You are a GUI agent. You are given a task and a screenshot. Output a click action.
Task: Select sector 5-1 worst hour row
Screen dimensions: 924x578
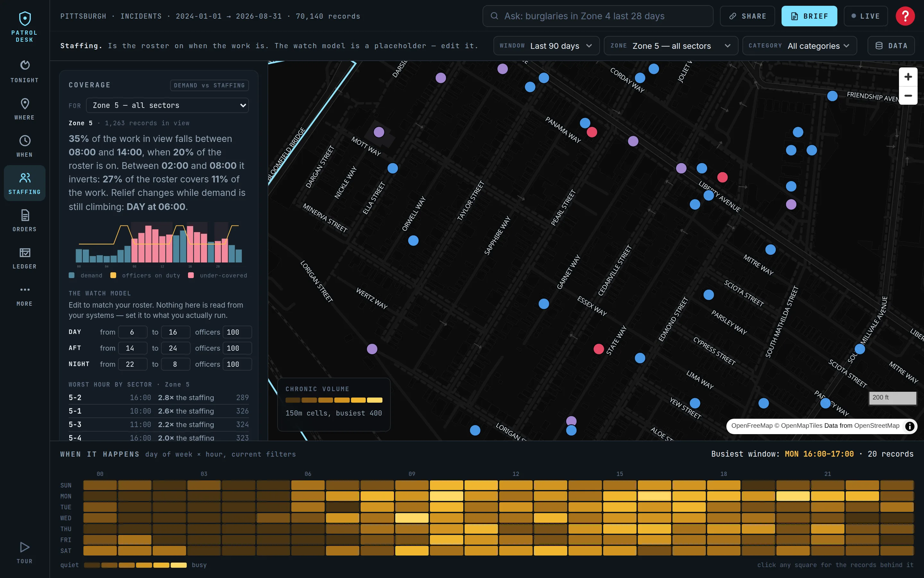158,411
